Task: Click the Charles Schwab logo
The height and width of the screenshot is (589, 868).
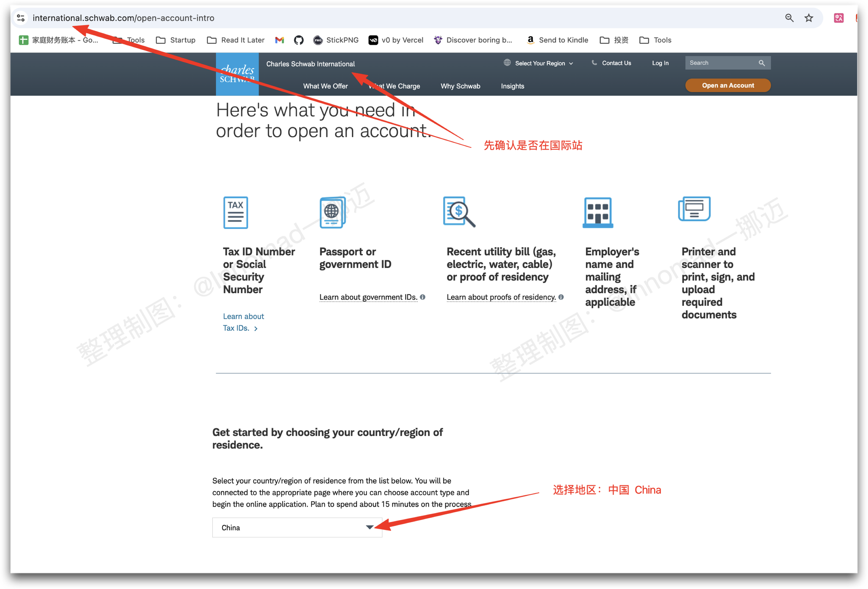Action: (237, 74)
